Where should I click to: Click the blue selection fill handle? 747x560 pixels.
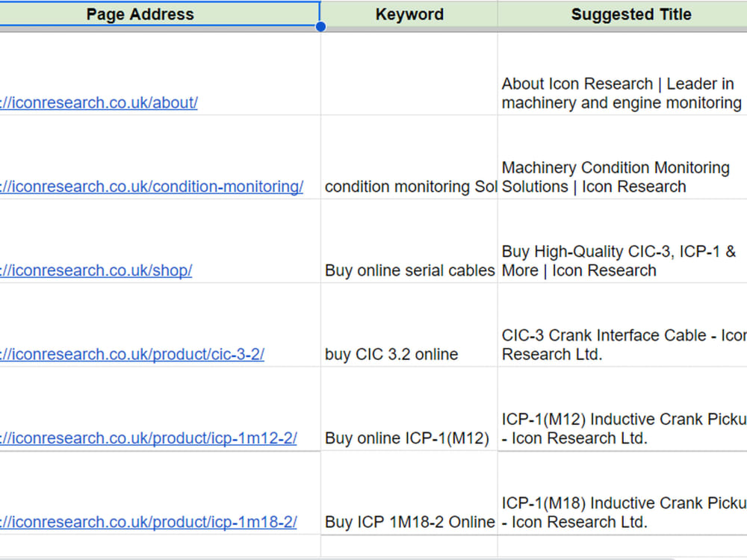320,27
